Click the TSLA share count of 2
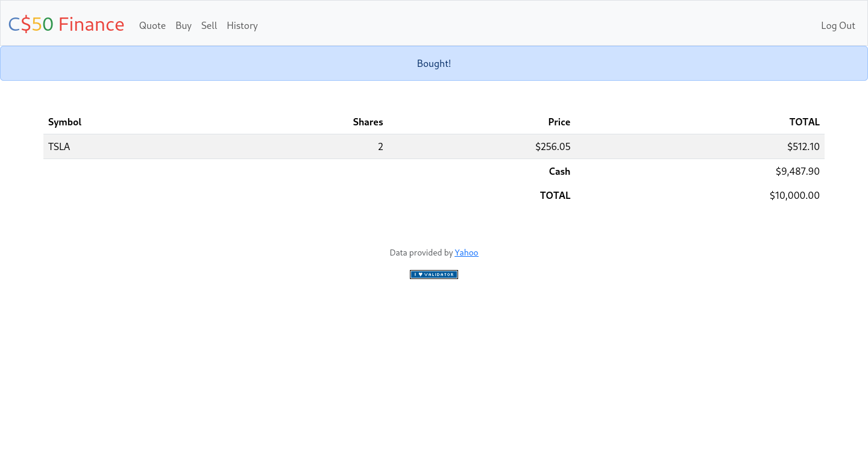868x455 pixels. pos(380,146)
